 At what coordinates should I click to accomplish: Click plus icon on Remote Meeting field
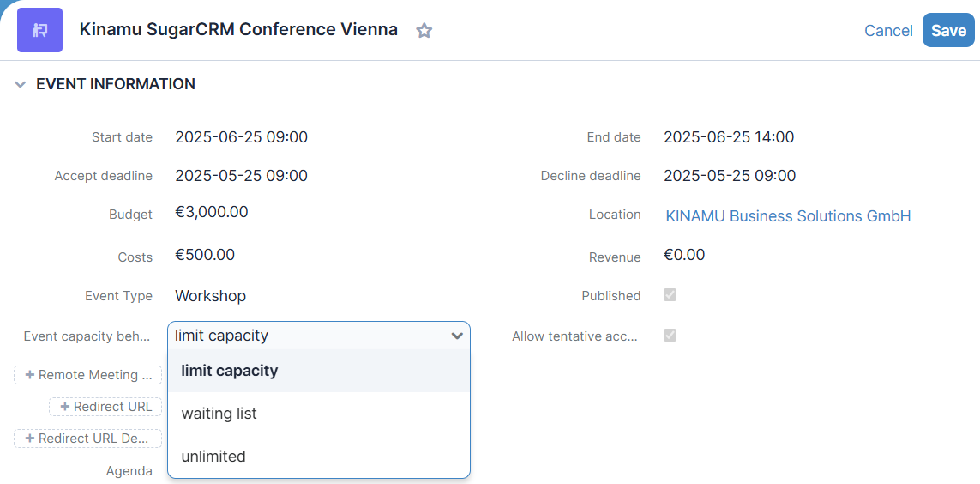[30, 375]
